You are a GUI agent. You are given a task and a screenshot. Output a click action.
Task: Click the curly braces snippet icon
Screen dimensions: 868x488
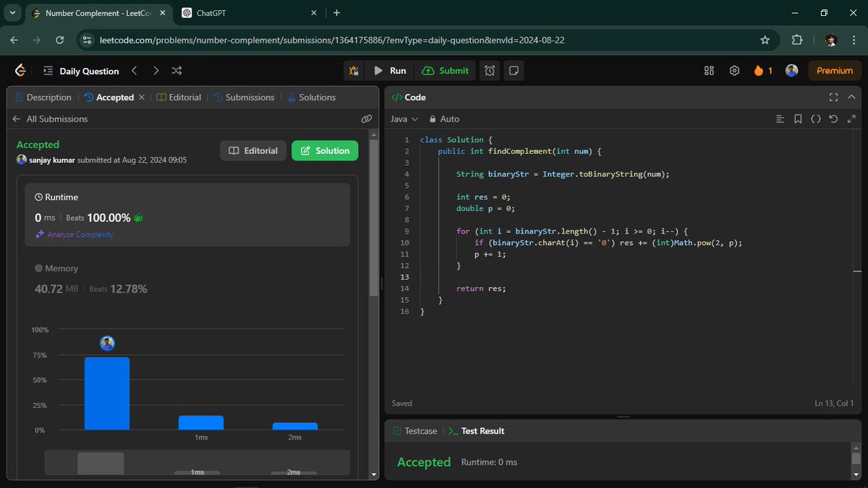(816, 119)
